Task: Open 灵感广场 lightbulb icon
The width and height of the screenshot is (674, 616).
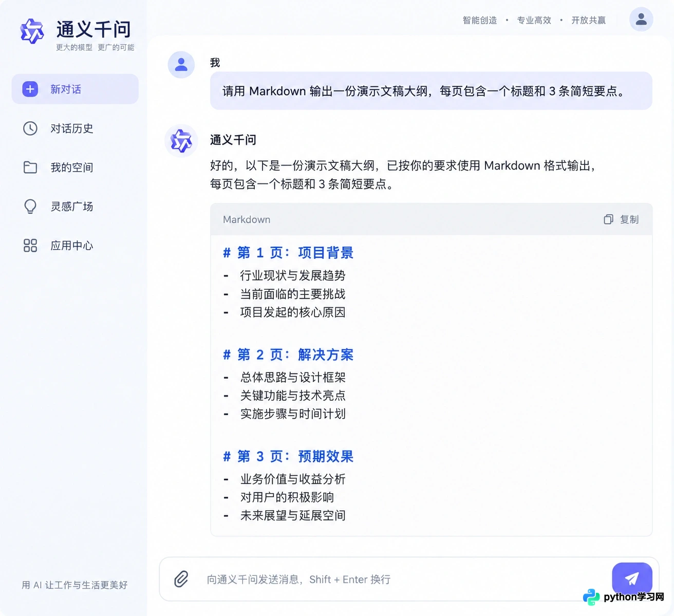Action: tap(30, 207)
